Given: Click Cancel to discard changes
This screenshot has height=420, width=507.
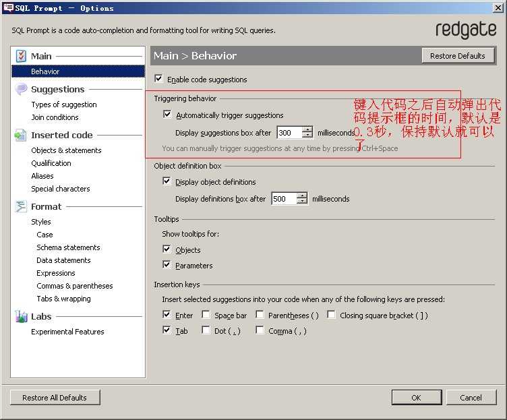Looking at the screenshot, I should [471, 397].
